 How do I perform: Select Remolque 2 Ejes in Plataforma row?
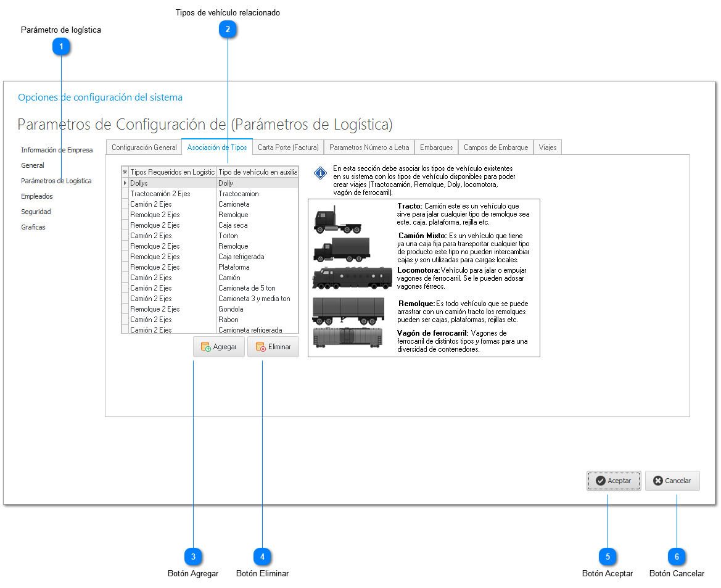coord(173,267)
